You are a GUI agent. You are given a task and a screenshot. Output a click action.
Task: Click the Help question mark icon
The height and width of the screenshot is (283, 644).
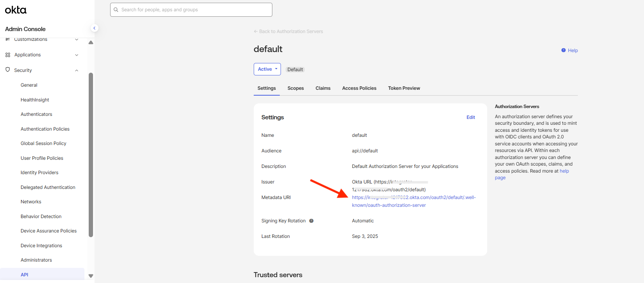coord(563,50)
